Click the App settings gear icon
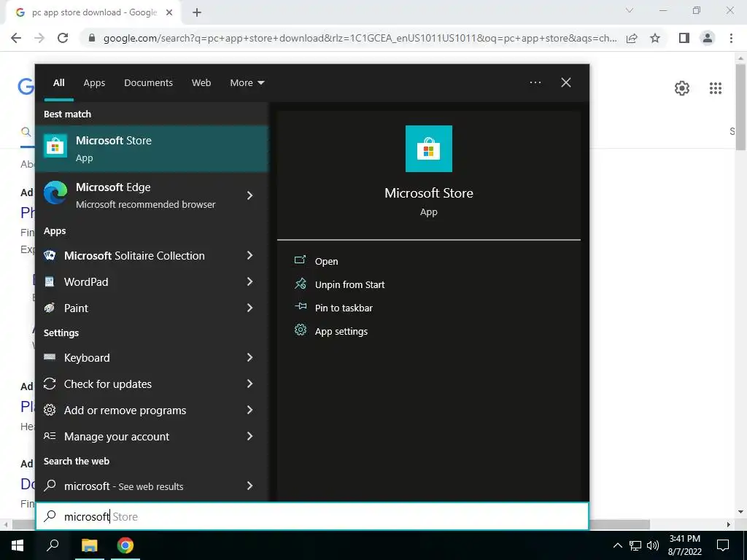Image resolution: width=747 pixels, height=560 pixels. (300, 330)
